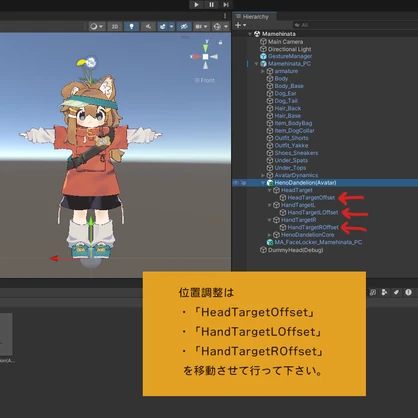This screenshot has height=418, width=418.
Task: Click the Front view label
Action: pos(205,80)
